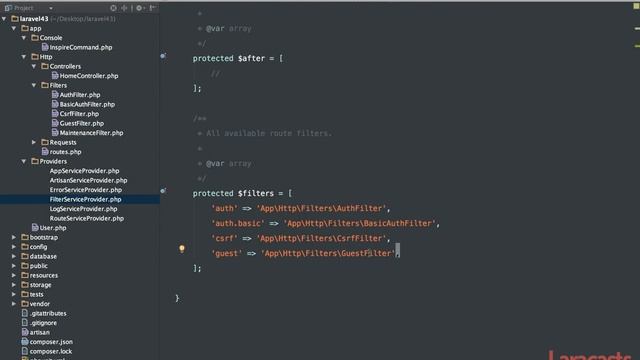Screen dimensions: 640x360
Task: Click the 'App\Http\Filters\AuthFilter' string
Action: coord(321,208)
